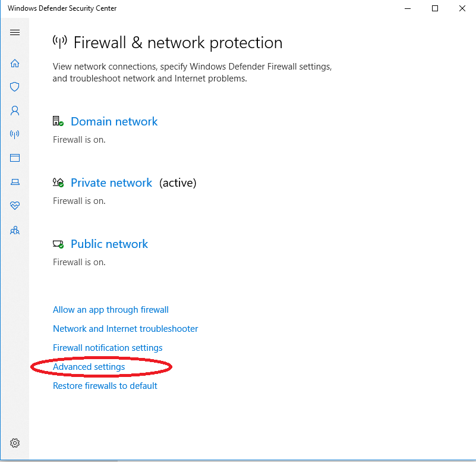Viewport: 476px width, 462px height.
Task: Open Settings gear icon in sidebar
Action: tap(15, 443)
